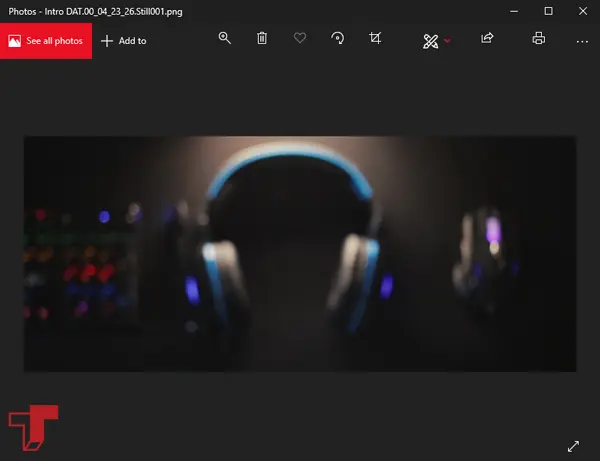The width and height of the screenshot is (600, 461).
Task: Click the red T logo watermark
Action: 32,428
